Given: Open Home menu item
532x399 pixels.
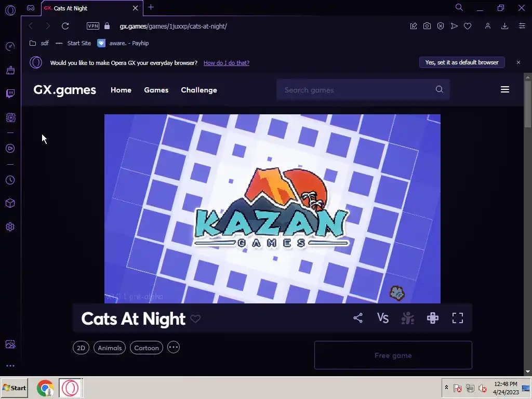Looking at the screenshot, I should pyautogui.click(x=121, y=90).
